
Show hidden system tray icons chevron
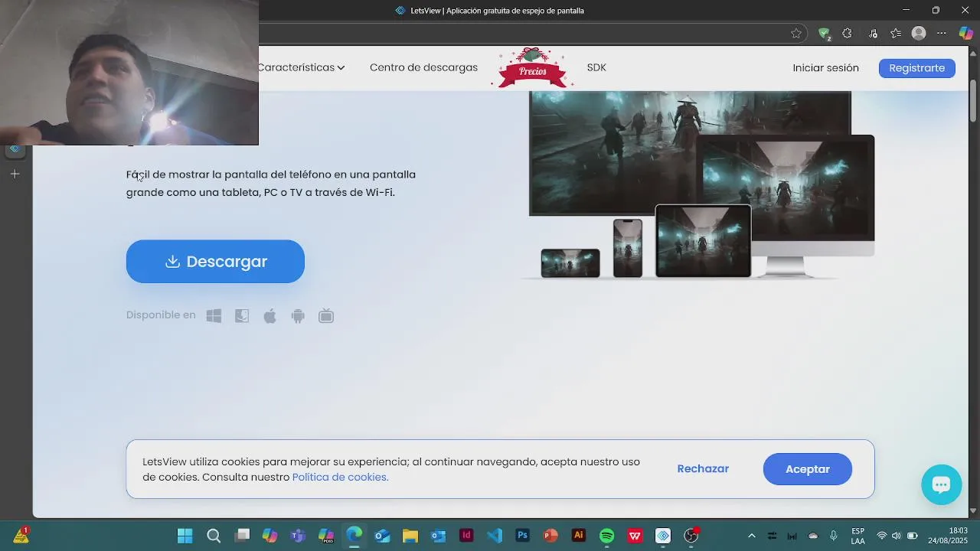click(x=751, y=536)
